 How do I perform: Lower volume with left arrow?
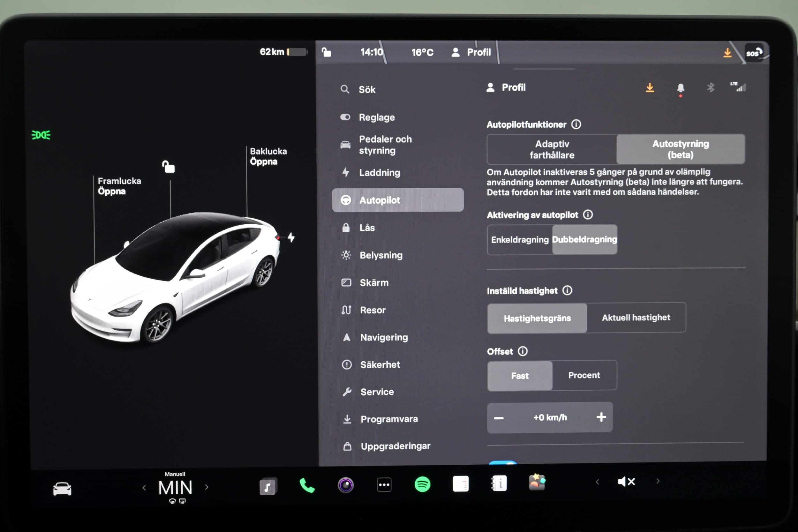(x=598, y=482)
